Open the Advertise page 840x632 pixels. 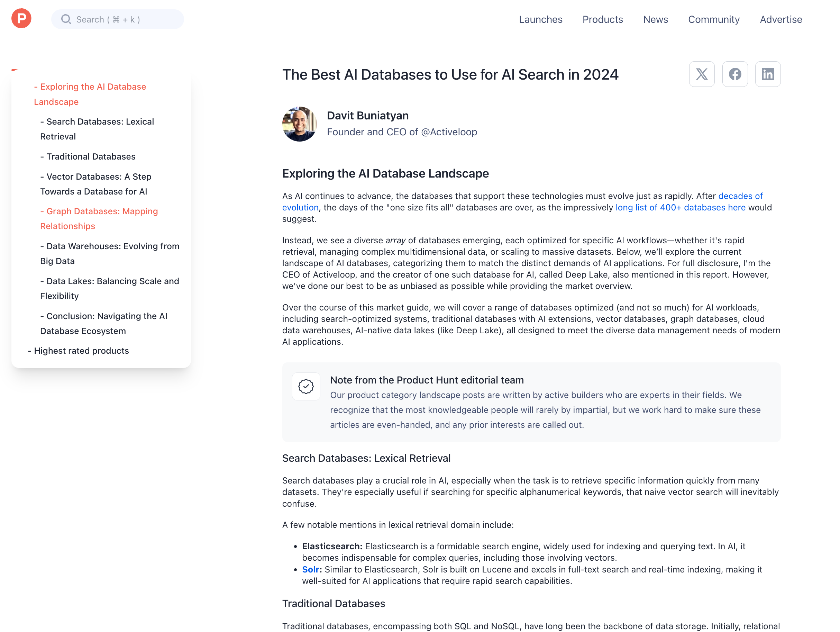click(781, 19)
